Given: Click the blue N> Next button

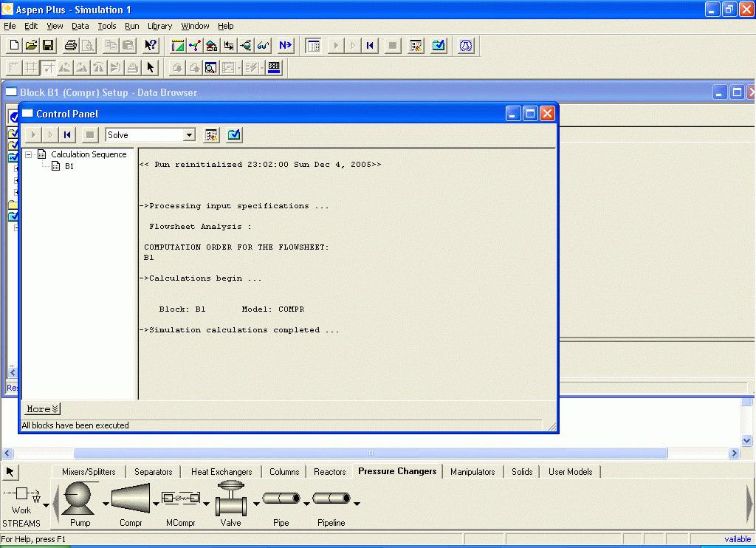Looking at the screenshot, I should [x=285, y=45].
